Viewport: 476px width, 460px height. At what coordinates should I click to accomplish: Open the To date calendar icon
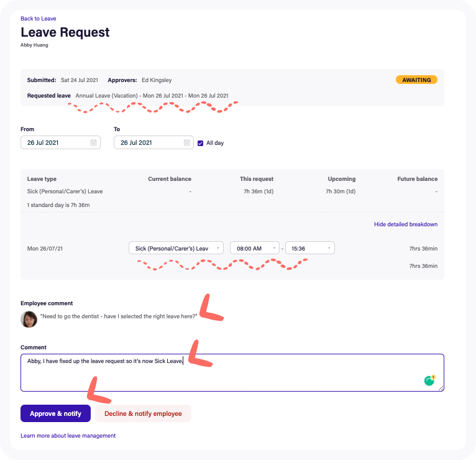point(186,142)
